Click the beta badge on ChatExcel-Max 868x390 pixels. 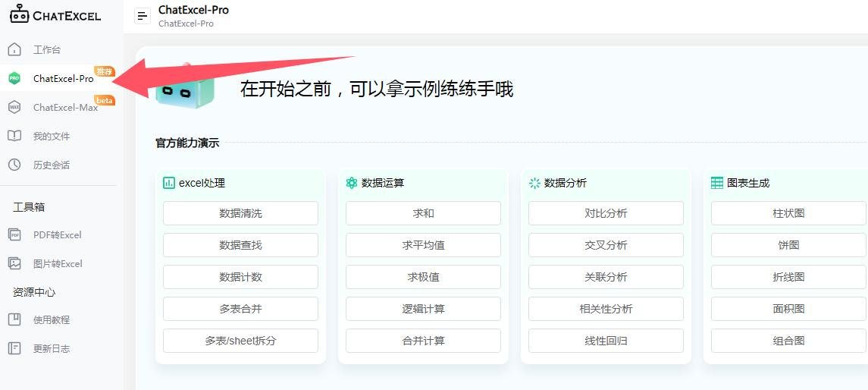tap(105, 100)
